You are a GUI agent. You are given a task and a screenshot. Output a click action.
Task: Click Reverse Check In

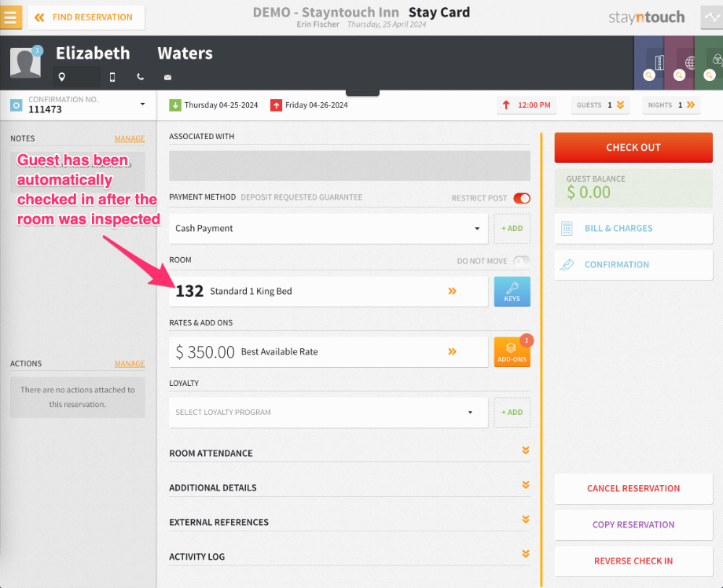coord(633,560)
